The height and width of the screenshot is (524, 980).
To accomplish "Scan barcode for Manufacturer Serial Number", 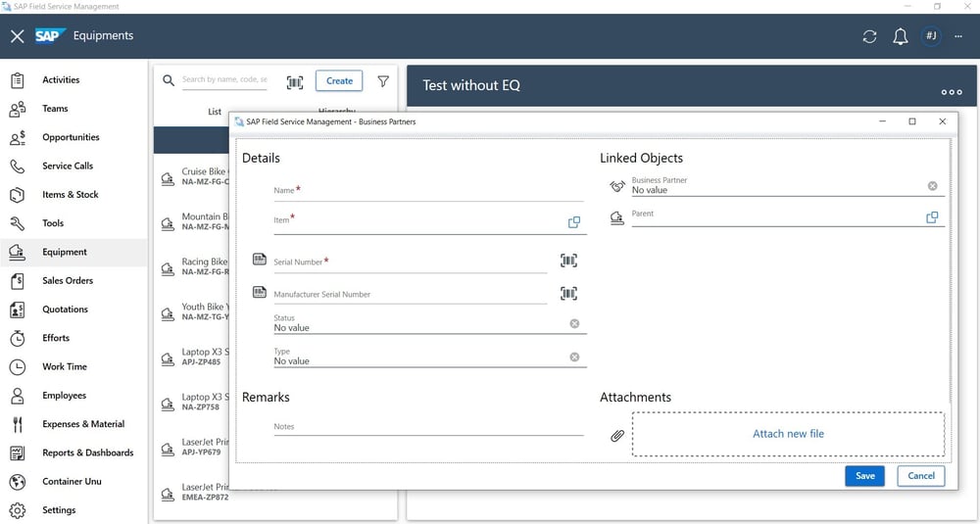I will [568, 293].
